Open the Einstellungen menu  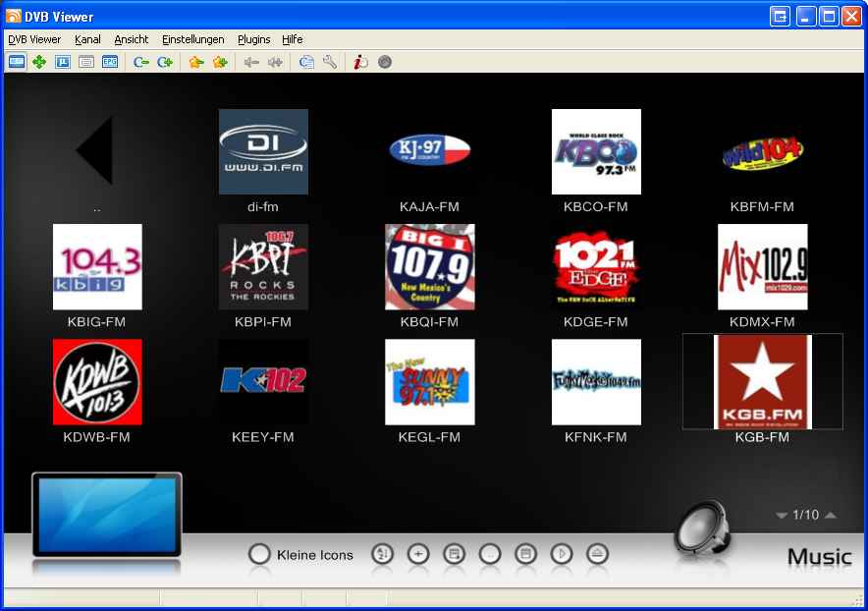pyautogui.click(x=192, y=39)
